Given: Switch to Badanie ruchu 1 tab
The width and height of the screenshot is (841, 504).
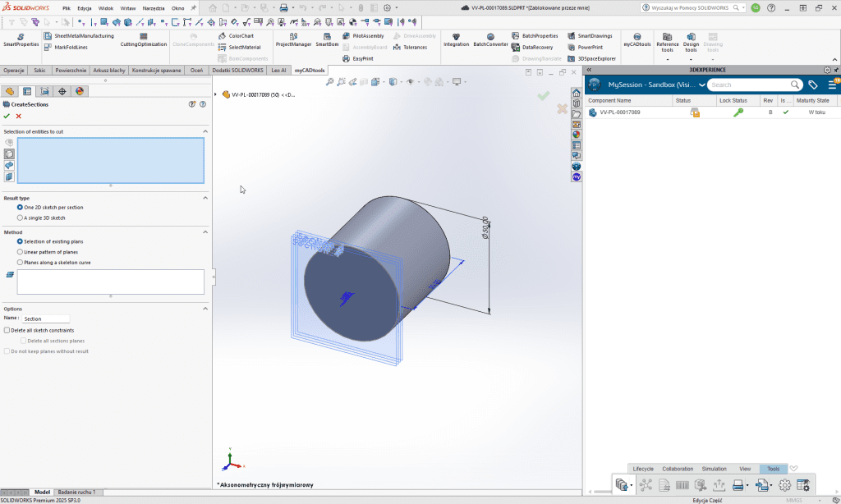Looking at the screenshot, I should 76,492.
